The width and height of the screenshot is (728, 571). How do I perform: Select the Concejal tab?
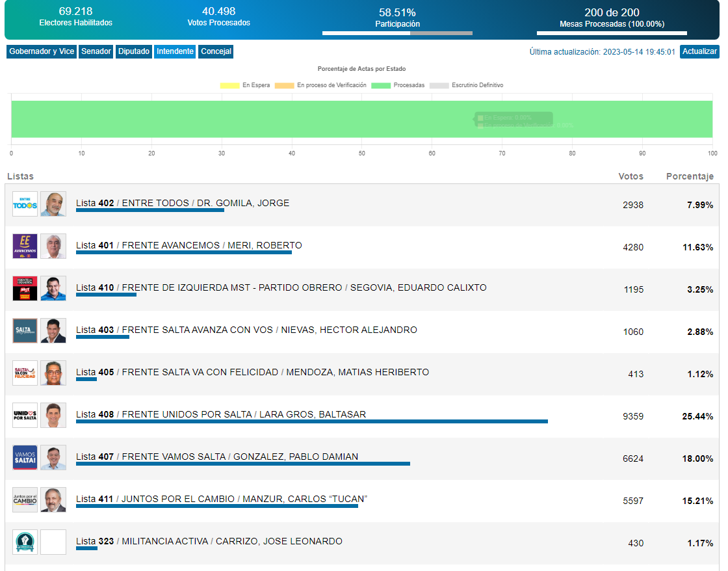point(216,51)
